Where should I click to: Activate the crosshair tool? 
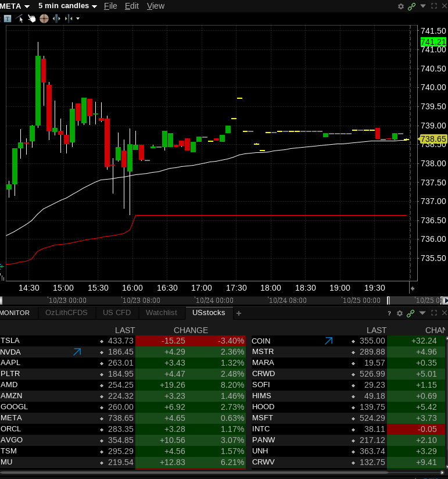[44, 18]
